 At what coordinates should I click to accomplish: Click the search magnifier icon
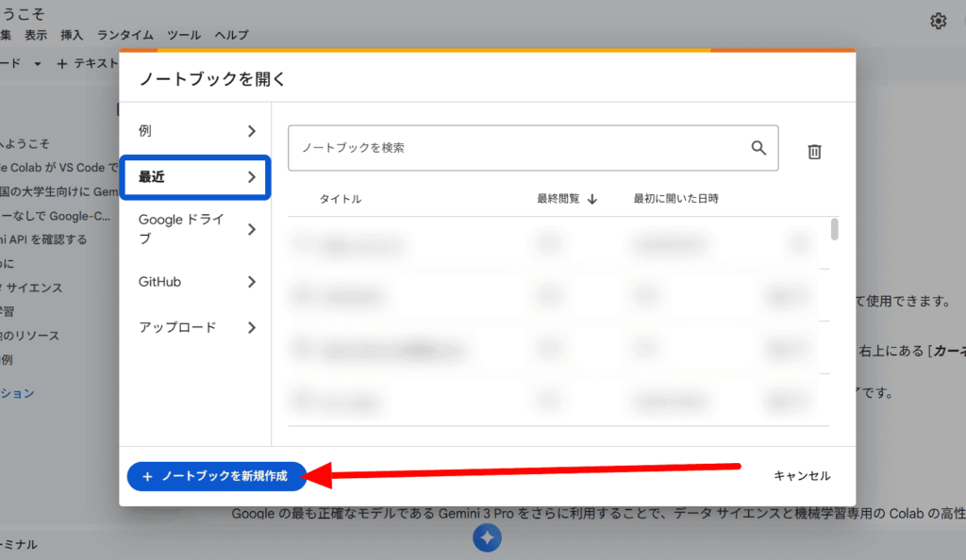758,148
